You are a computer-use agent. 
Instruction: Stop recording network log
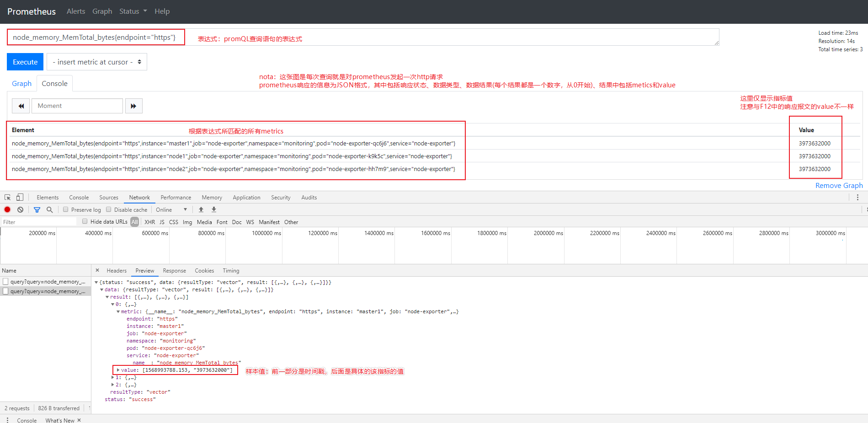(7, 209)
